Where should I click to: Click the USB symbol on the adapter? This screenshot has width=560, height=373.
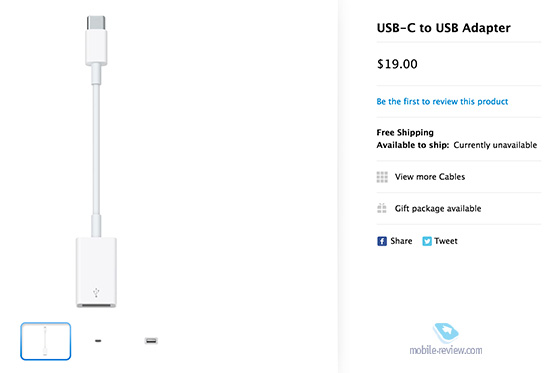coord(96,293)
